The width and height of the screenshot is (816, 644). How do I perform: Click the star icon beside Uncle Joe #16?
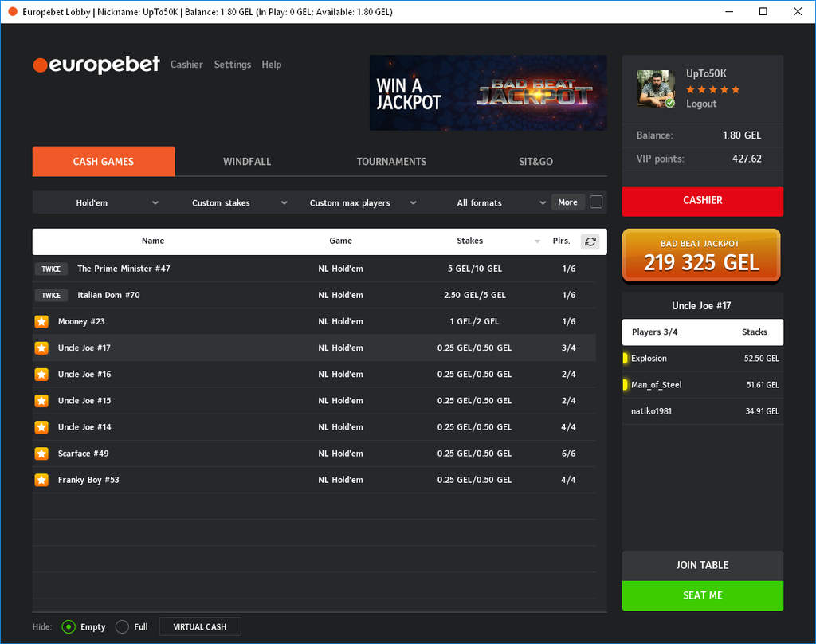41,375
